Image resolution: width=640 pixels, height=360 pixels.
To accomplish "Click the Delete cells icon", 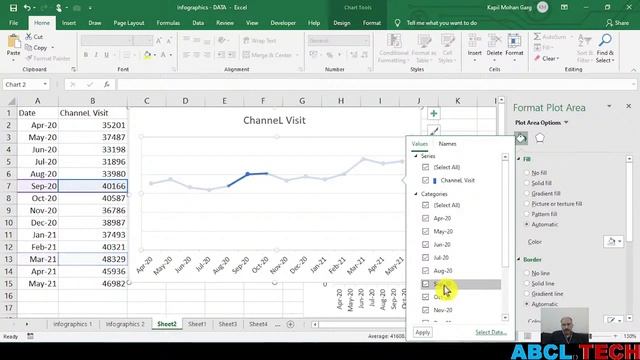I will [x=494, y=41].
